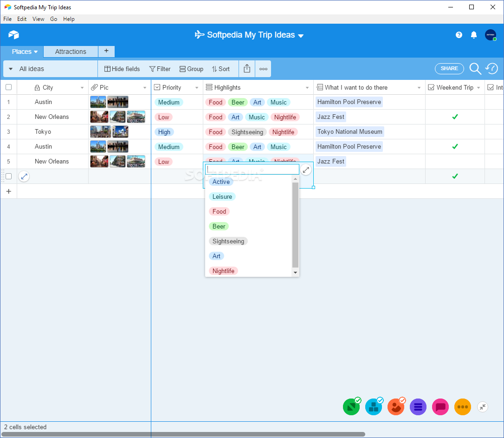Open the Edit menu
This screenshot has width=504, height=438.
point(22,19)
